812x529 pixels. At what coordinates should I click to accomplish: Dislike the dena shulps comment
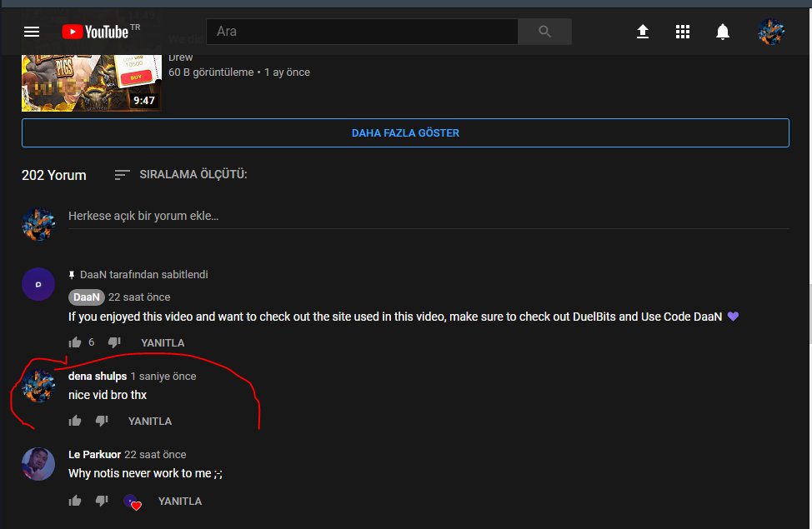tap(102, 421)
